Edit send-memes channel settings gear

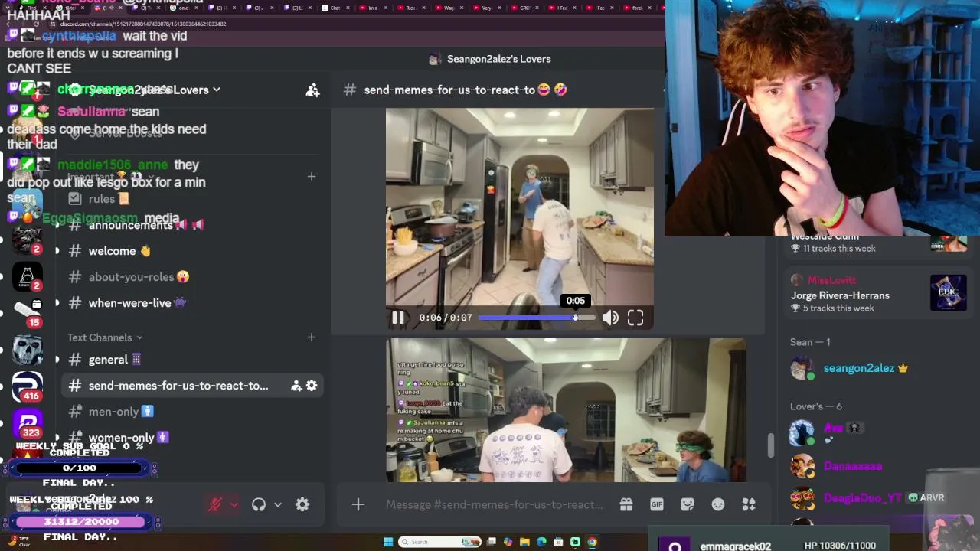(x=312, y=386)
